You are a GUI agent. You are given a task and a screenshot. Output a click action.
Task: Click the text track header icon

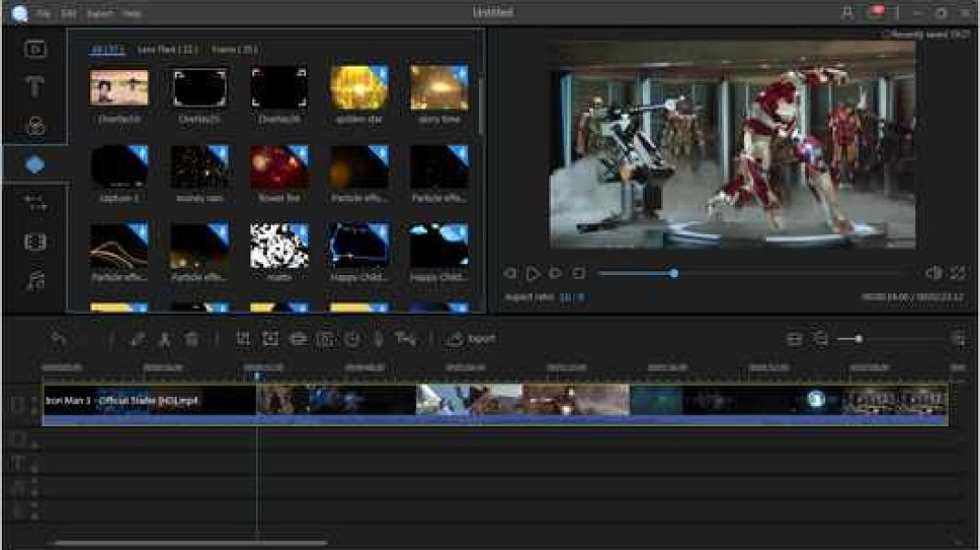tap(17, 463)
